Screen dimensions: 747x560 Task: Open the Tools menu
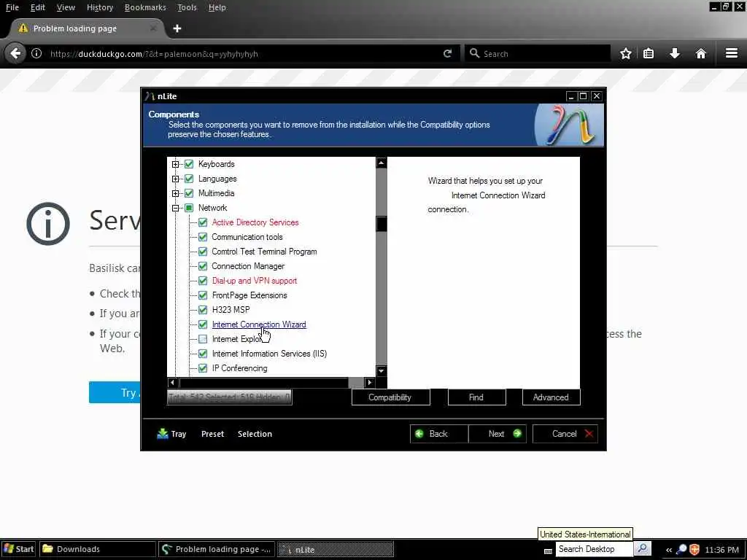(x=187, y=7)
